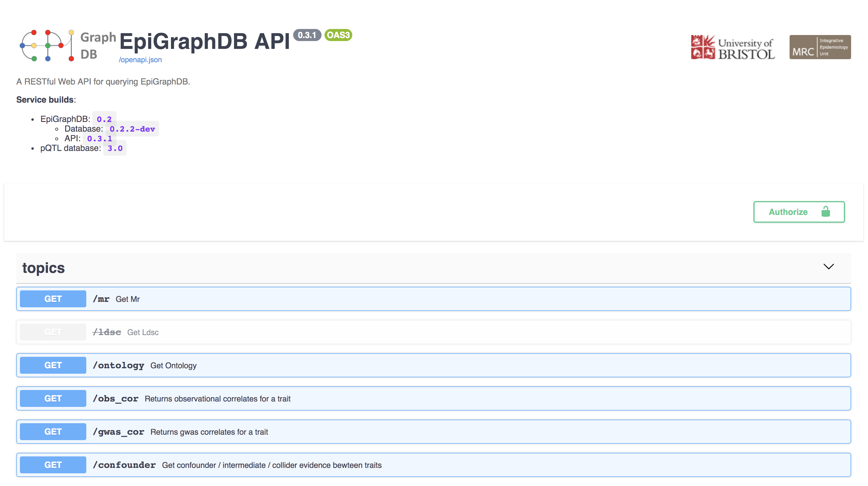
Task: Click the API 0.3.1 version link
Action: [100, 138]
